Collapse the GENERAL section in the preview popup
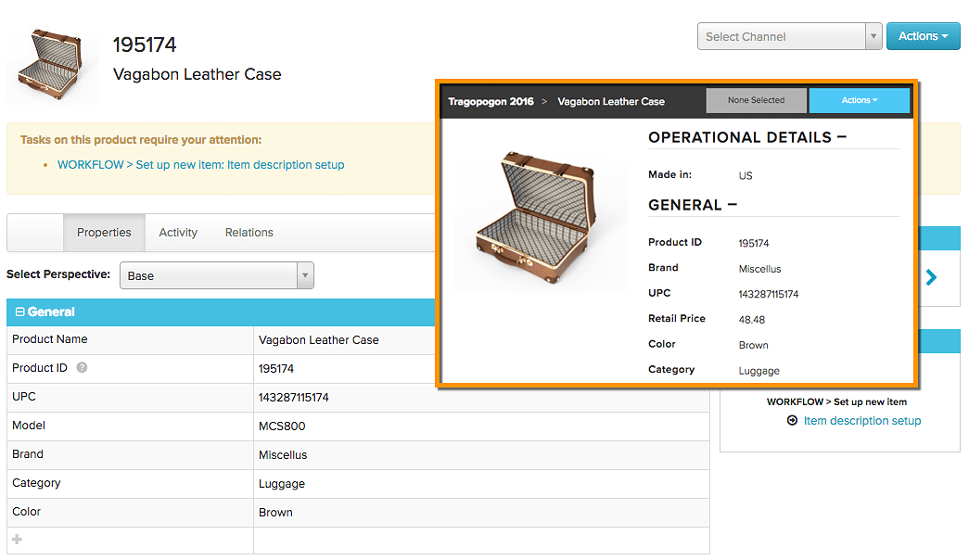Image resolution: width=969 pixels, height=560 pixels. pos(733,204)
